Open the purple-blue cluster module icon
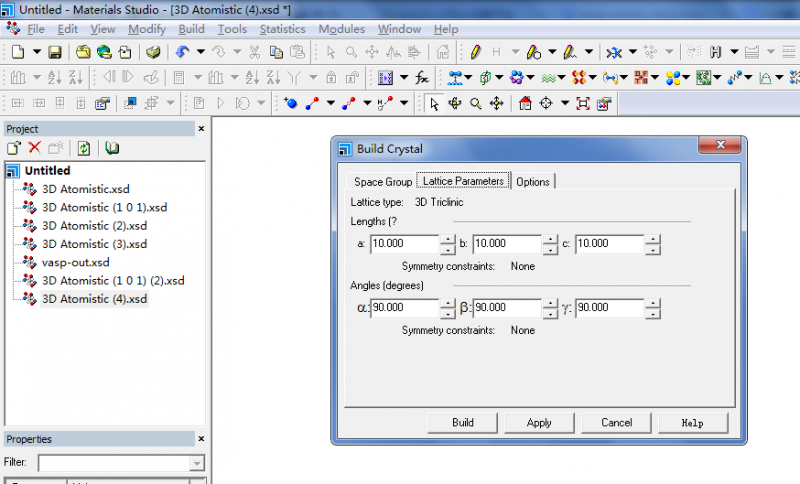This screenshot has height=484, width=800. 516,78
